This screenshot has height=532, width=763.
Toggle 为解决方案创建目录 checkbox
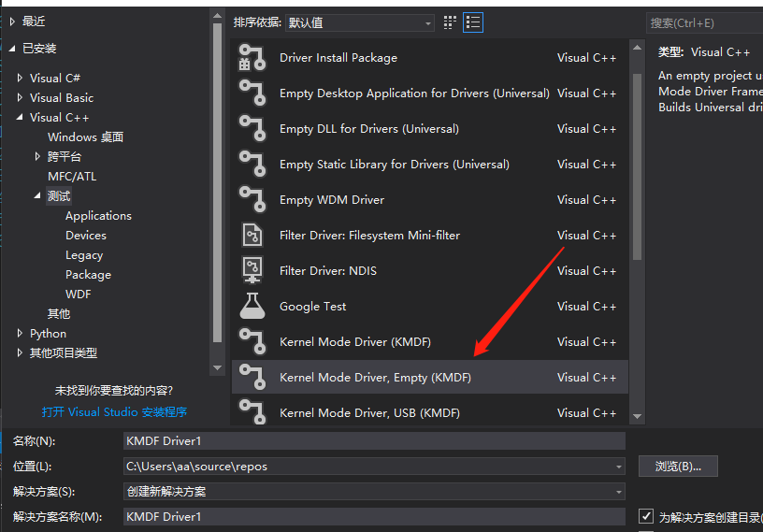pos(646,516)
